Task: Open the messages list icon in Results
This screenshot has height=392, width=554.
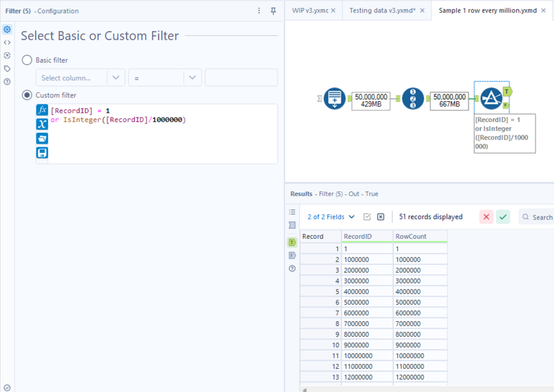Action: pyautogui.click(x=292, y=212)
